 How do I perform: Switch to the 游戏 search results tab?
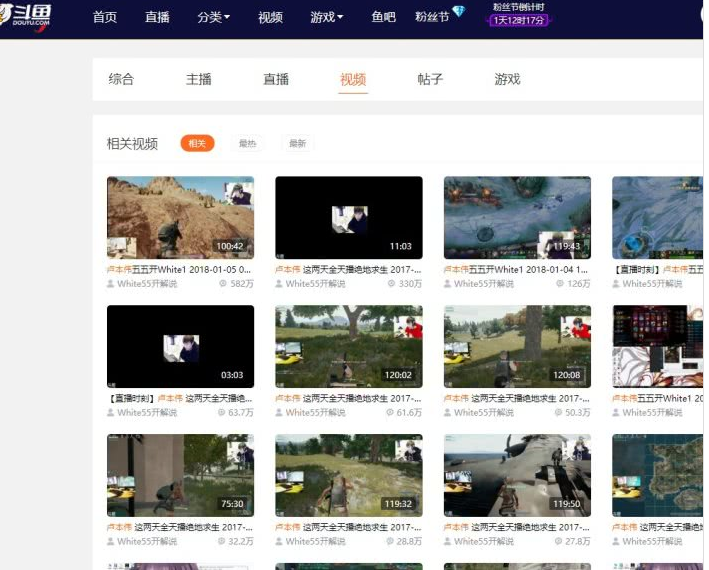click(507, 79)
